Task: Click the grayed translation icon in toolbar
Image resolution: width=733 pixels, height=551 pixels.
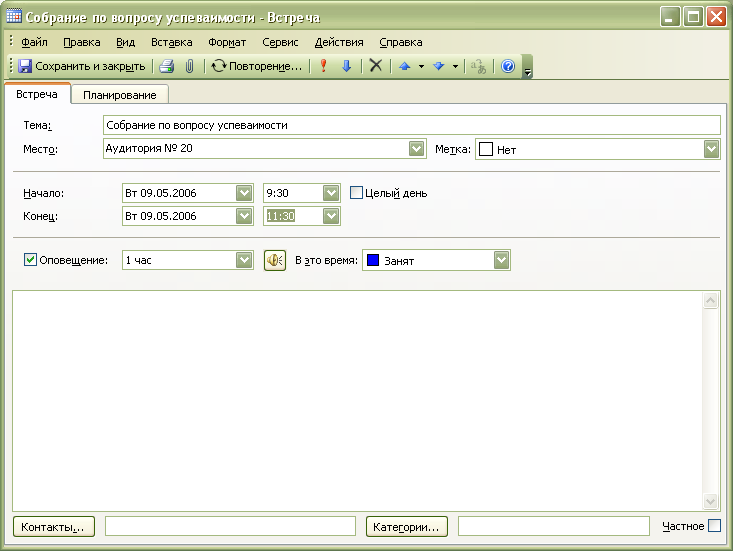Action: 479,66
